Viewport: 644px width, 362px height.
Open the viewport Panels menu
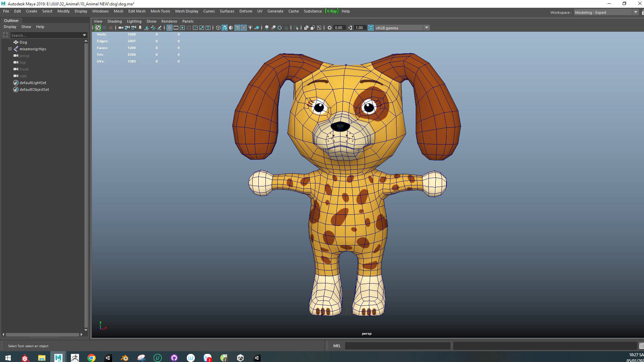coord(188,21)
